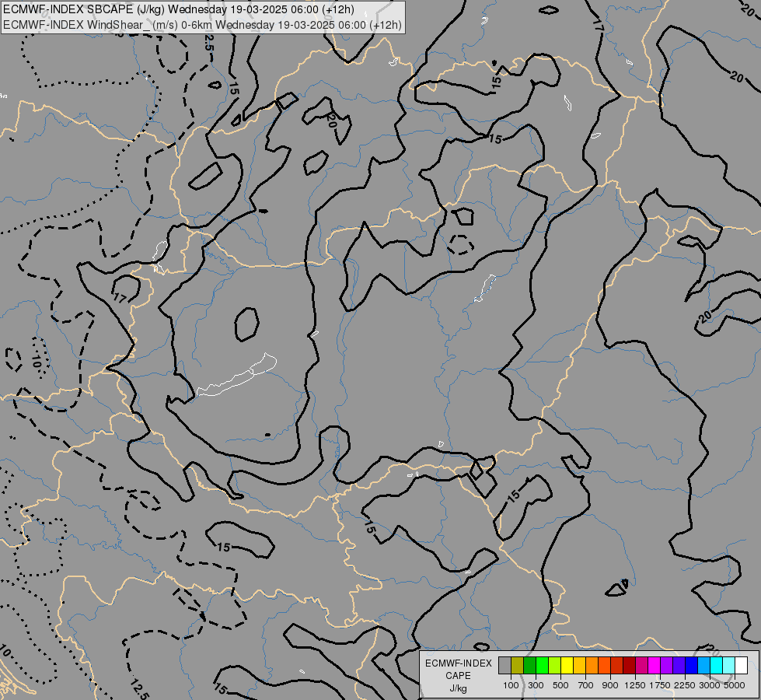
Task: Select the dark green legend swatch
Action: 529,665
